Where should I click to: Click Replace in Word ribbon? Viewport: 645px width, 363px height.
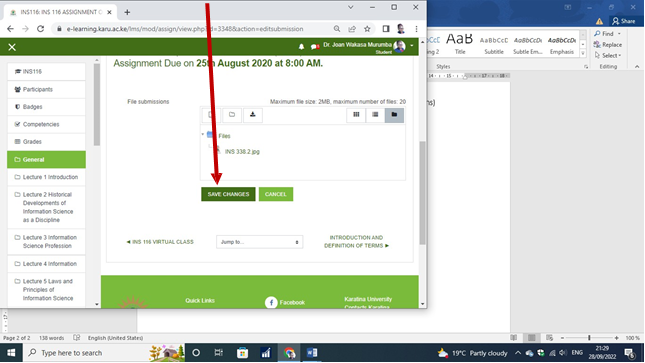click(608, 44)
